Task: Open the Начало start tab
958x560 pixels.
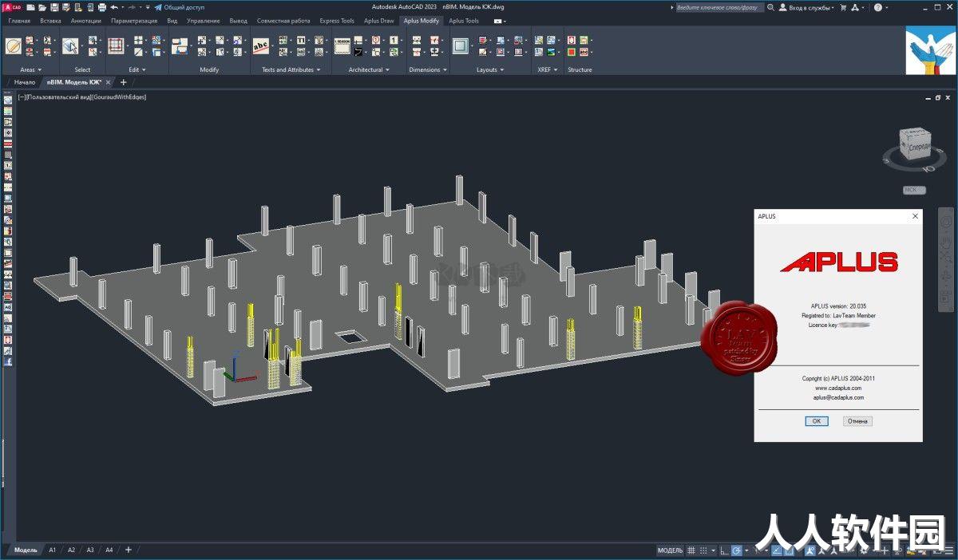Action: pos(25,82)
